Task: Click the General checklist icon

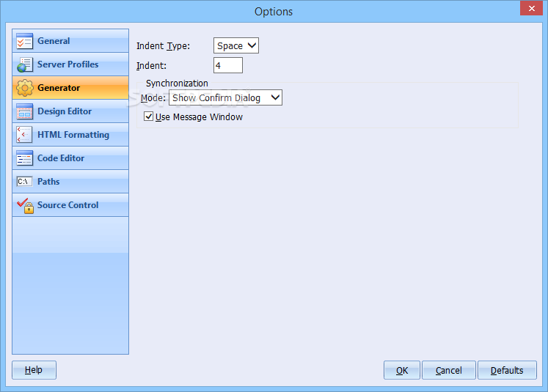Action: pos(24,41)
